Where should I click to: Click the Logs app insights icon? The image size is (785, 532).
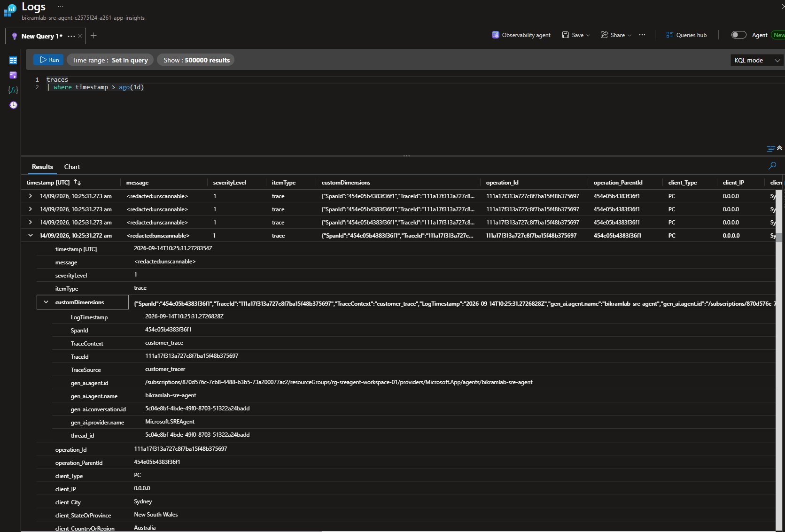click(10, 10)
